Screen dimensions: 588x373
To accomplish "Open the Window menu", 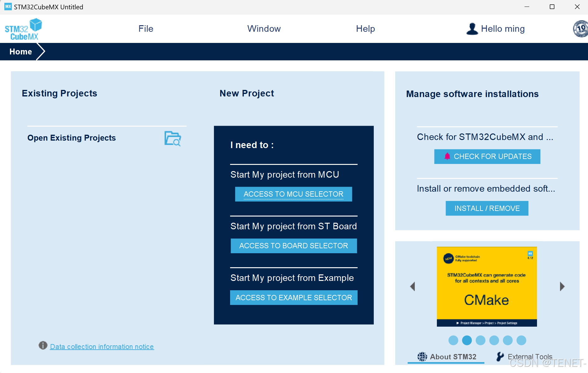I will click(264, 29).
